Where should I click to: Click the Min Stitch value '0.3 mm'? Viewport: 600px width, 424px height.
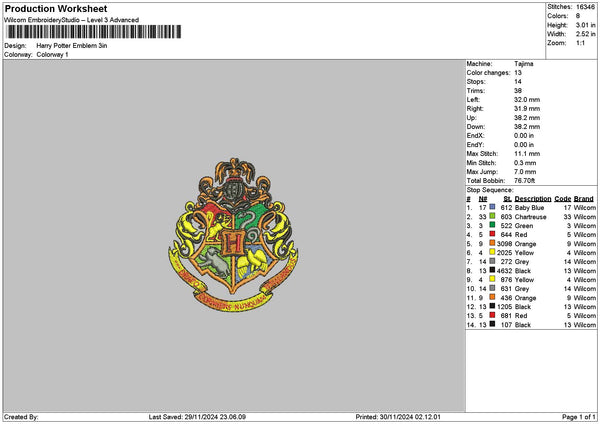[525, 163]
